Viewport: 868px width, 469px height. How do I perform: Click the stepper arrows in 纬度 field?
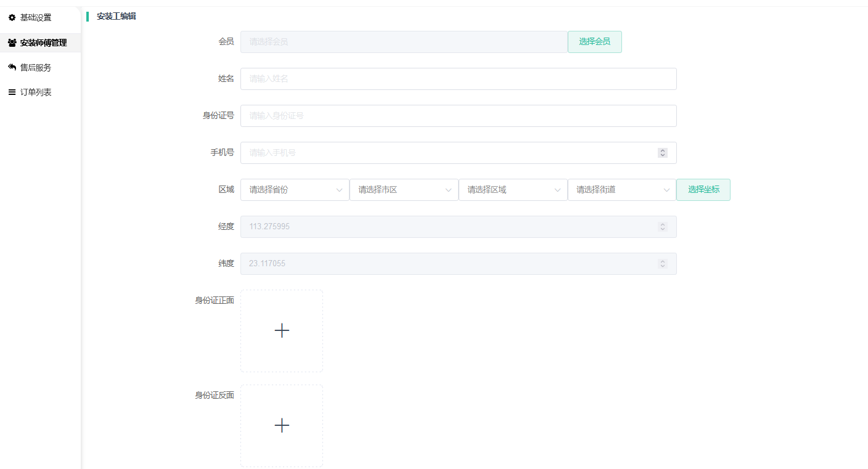click(663, 264)
